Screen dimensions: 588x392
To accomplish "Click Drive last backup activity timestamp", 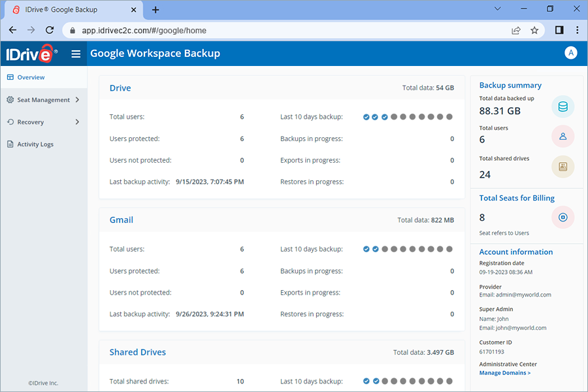I will [210, 182].
